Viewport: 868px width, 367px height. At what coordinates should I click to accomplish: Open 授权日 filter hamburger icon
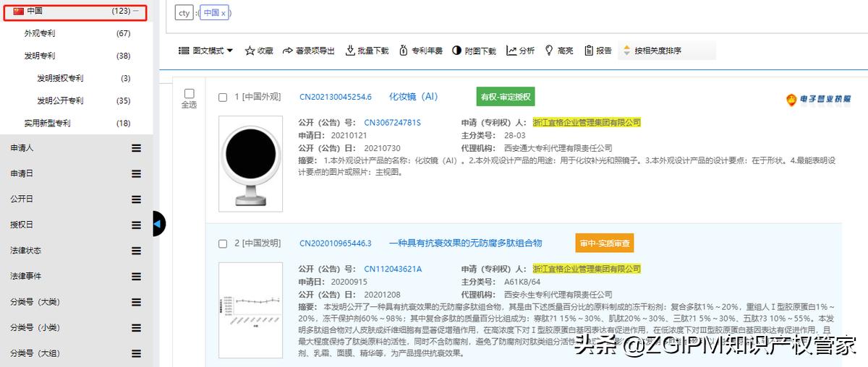click(136, 225)
